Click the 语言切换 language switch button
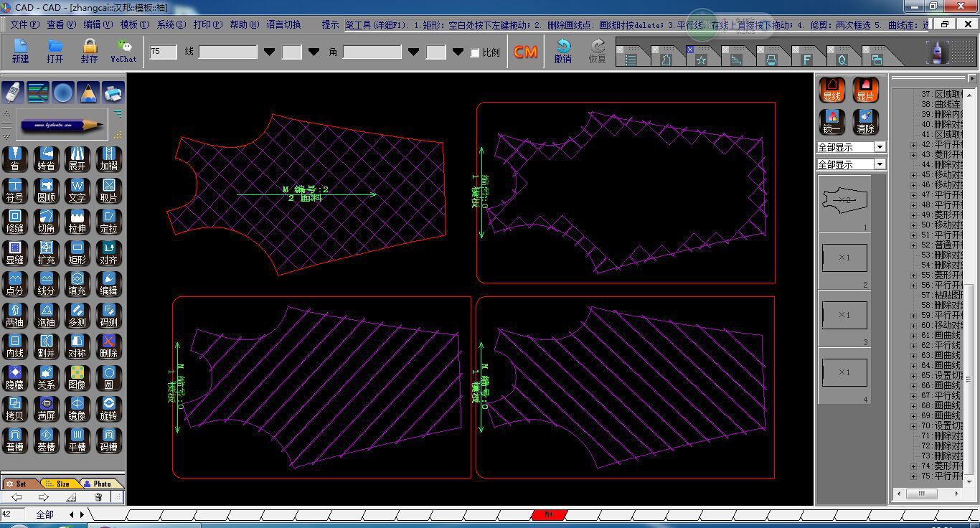Image resolution: width=980 pixels, height=528 pixels. click(284, 24)
